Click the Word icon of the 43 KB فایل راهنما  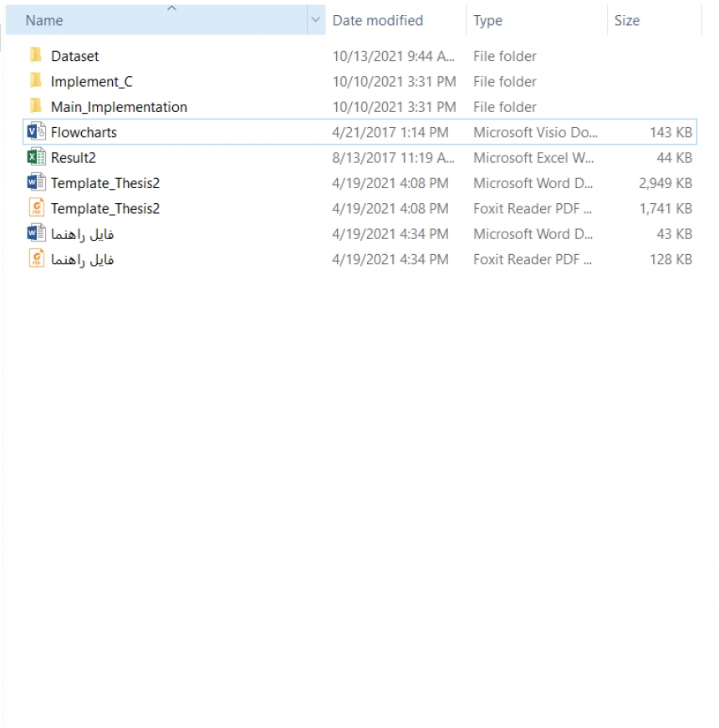36,233
